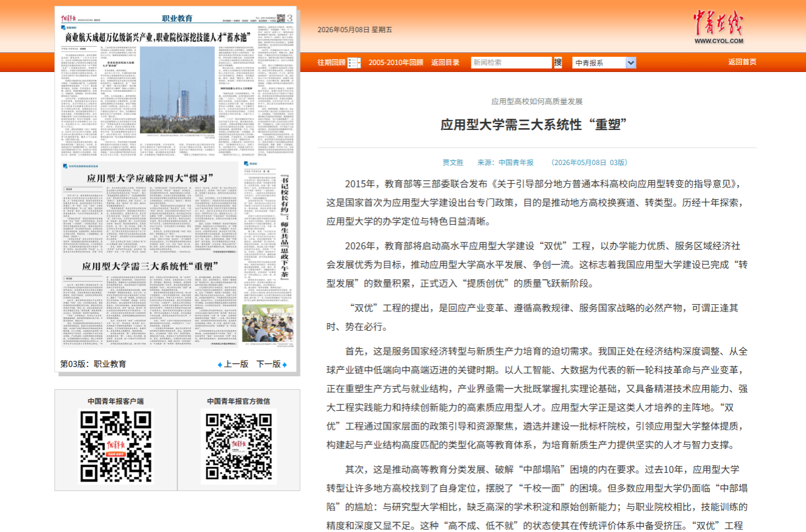
Task: Open the 2005-2010年回顾 archive link
Action: [395, 63]
